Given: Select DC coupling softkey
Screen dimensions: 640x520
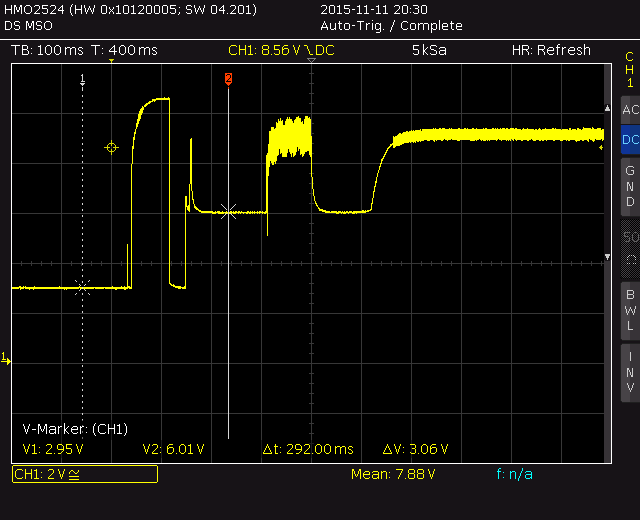Looking at the screenshot, I should tap(630, 140).
